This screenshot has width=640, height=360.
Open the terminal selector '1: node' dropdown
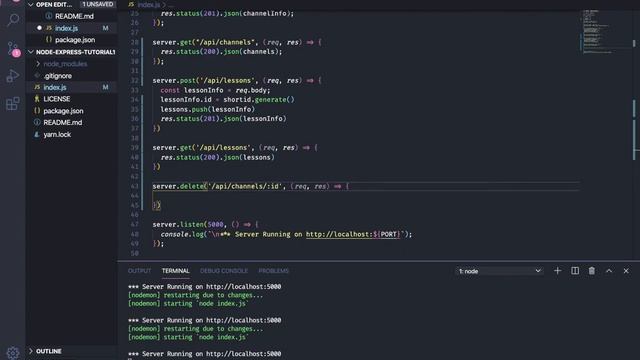500,271
